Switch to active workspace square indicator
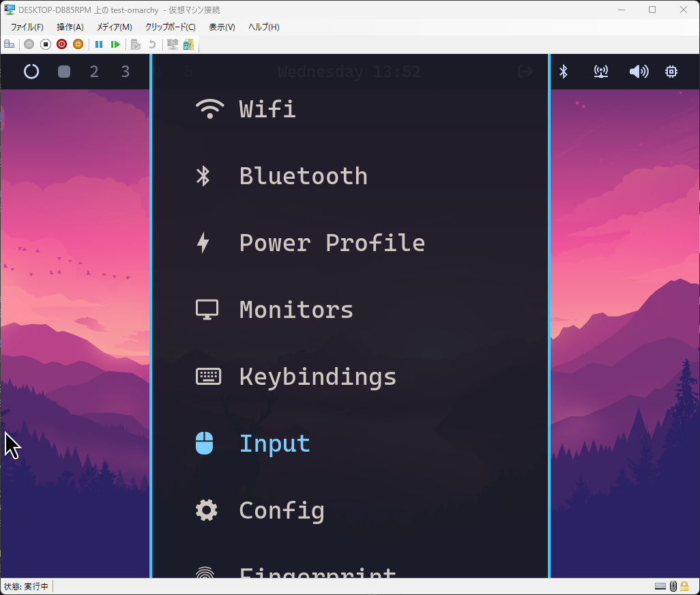The width and height of the screenshot is (700, 595). 64,72
